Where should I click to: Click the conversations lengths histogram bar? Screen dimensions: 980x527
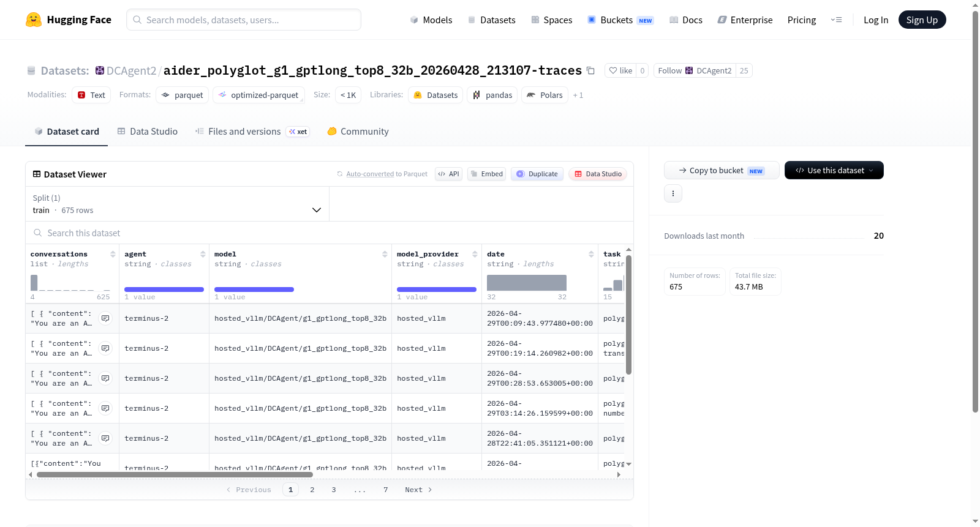(34, 283)
